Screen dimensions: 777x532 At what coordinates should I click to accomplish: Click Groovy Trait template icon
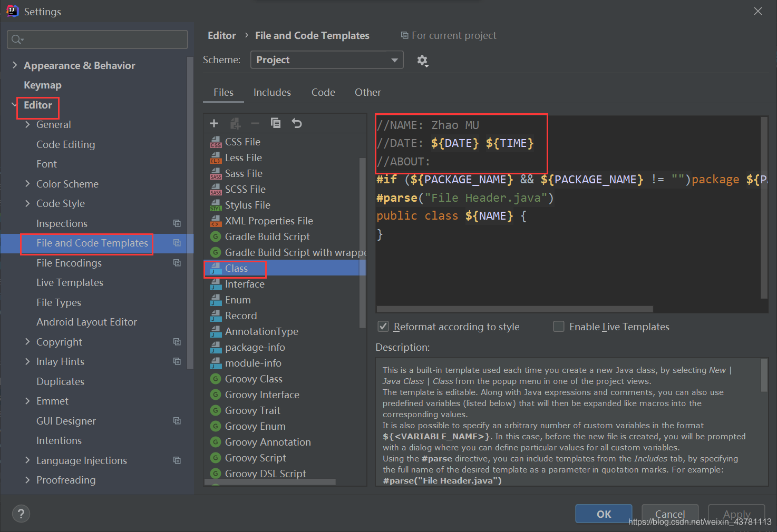tap(215, 410)
